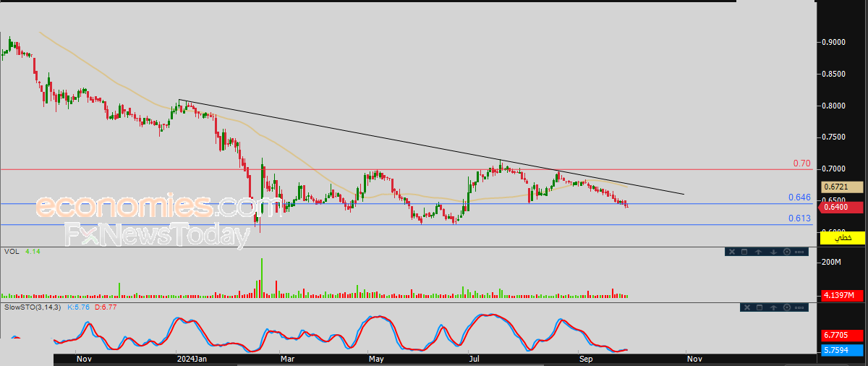Select the 0.646 support line label
Image resolution: width=868 pixels, height=366 pixels.
pos(799,197)
